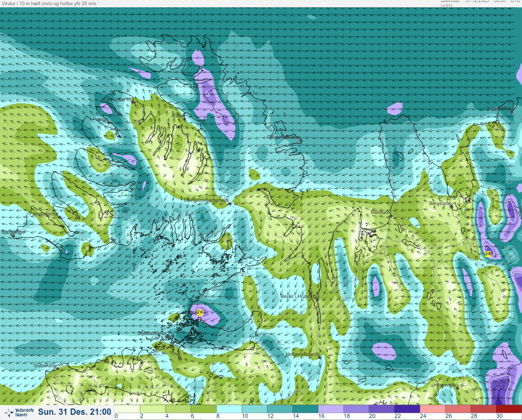Viewport: 522px width, 420px height.
Task: Pick the 28–30 m/s red swatch
Action: 484,409
